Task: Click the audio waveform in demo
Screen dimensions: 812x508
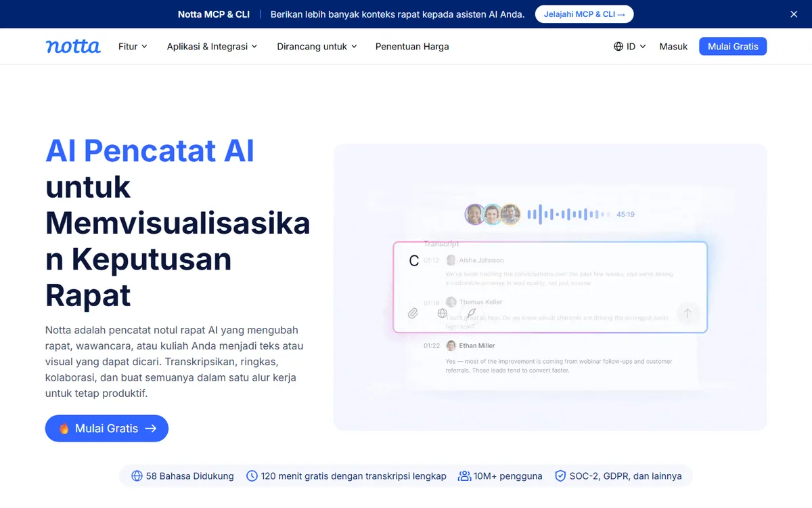Action: [568, 215]
